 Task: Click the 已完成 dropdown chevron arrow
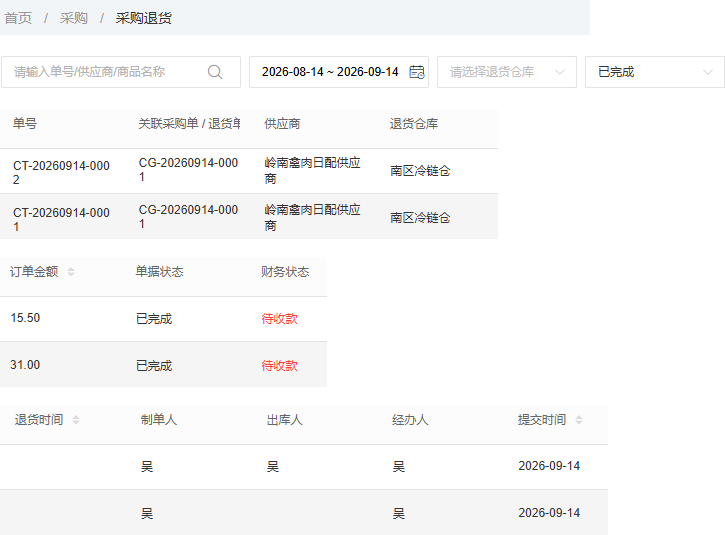click(x=707, y=72)
